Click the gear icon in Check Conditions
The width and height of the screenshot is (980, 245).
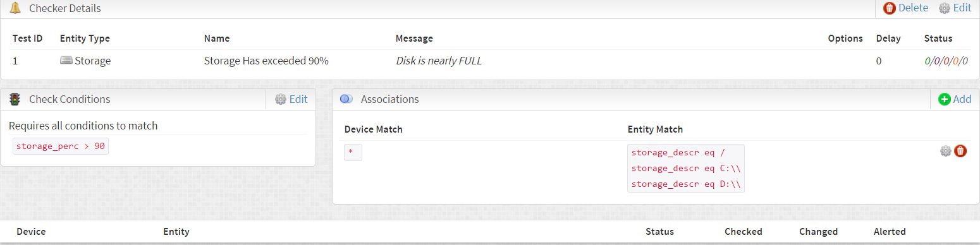281,99
